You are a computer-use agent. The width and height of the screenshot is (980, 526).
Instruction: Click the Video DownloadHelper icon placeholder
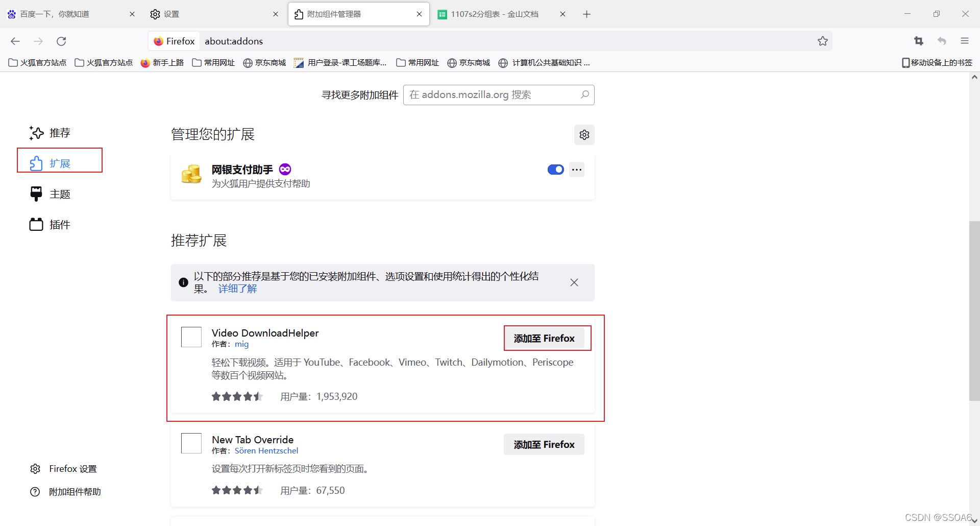tap(191, 337)
